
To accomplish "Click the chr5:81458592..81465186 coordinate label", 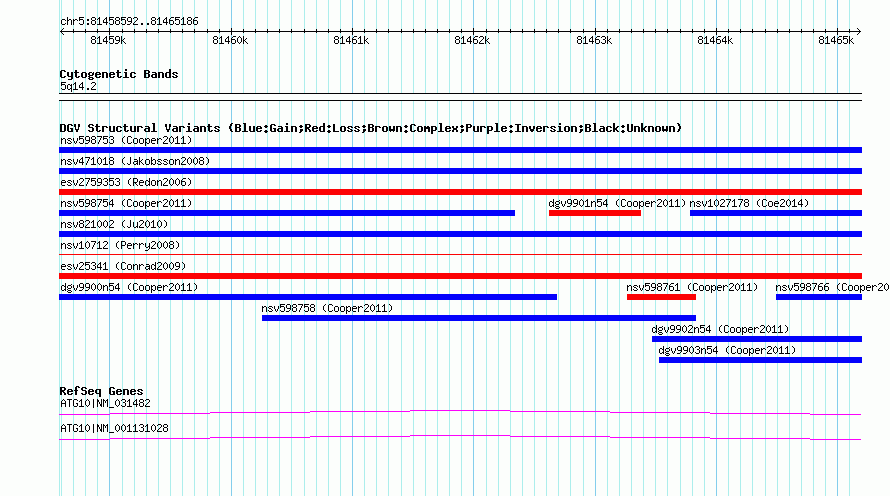I will (129, 22).
